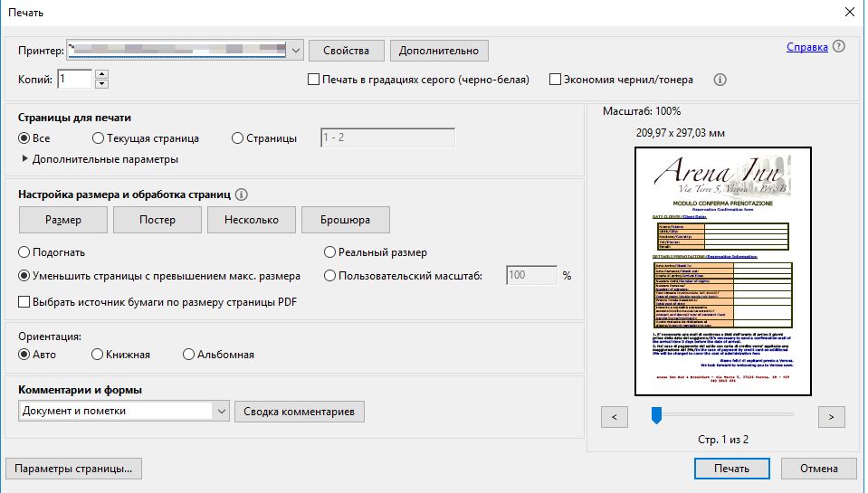
Task: Open Сводка комментариев
Action: 300,412
